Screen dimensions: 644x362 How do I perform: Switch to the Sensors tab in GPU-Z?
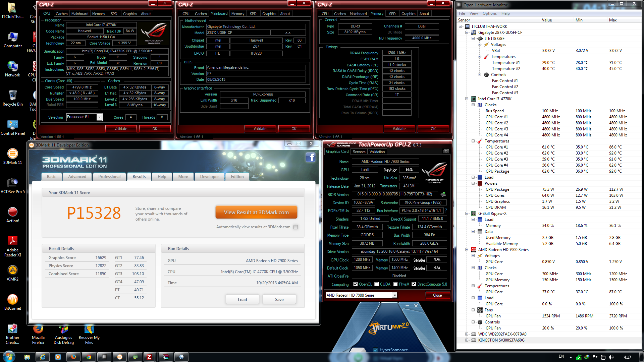coord(359,152)
